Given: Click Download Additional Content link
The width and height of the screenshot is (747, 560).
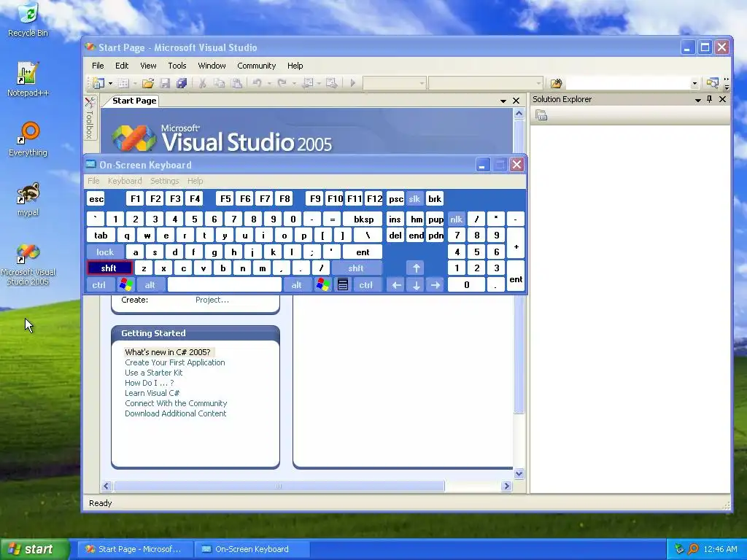Looking at the screenshot, I should (175, 413).
